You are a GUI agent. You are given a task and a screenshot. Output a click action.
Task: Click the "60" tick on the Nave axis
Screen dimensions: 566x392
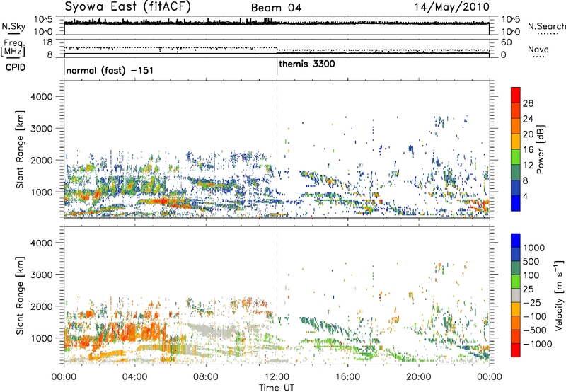pos(506,42)
